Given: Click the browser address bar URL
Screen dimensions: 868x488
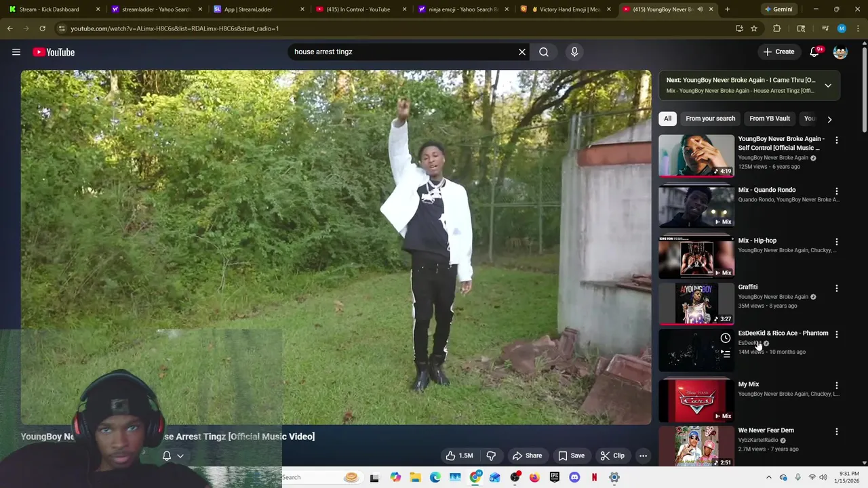Looking at the screenshot, I should pos(174,28).
